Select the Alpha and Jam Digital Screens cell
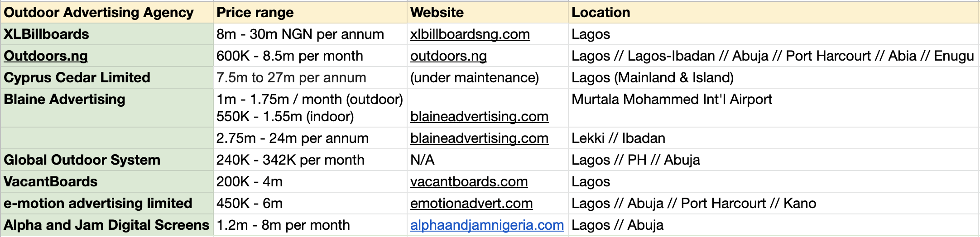The height and width of the screenshot is (237, 980). 107,225
